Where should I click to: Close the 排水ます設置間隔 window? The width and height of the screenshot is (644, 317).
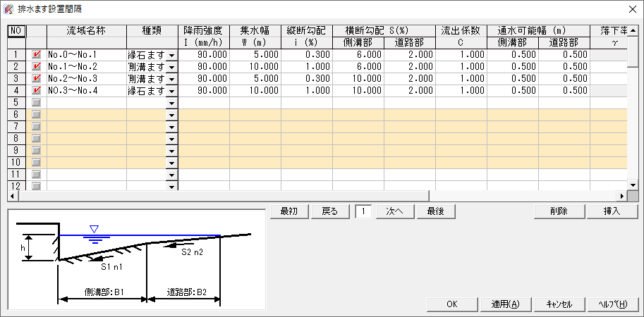631,9
